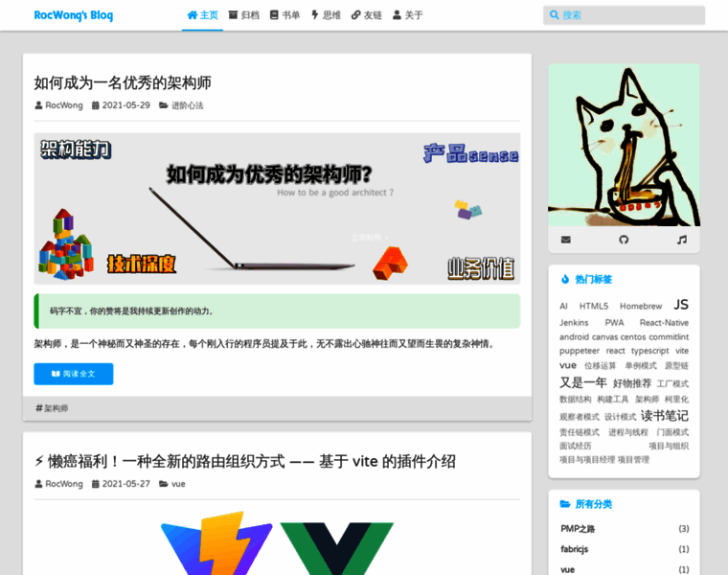Select the 数据结构 tag
The height and width of the screenshot is (575, 728).
pyautogui.click(x=576, y=400)
